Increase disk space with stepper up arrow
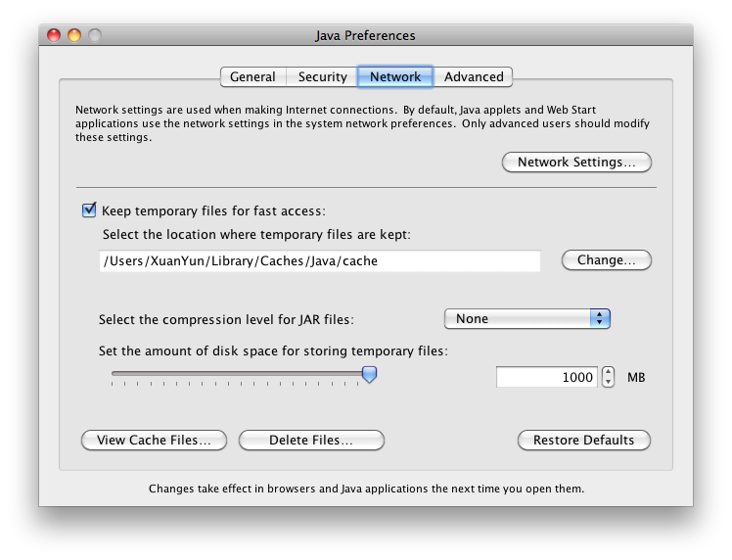 [608, 372]
